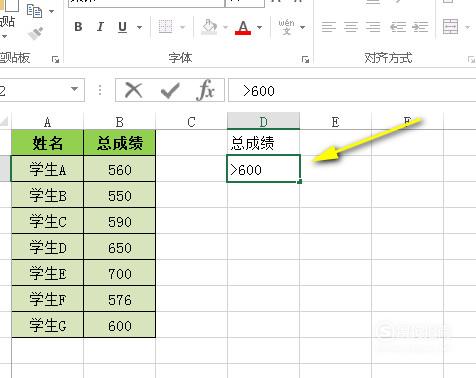Select score cell 600 in column B
Viewport: 476px width, 378px height.
pos(119,325)
